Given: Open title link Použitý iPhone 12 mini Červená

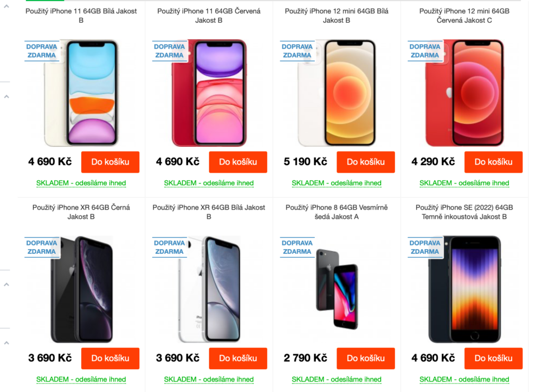Looking at the screenshot, I should pyautogui.click(x=464, y=16).
